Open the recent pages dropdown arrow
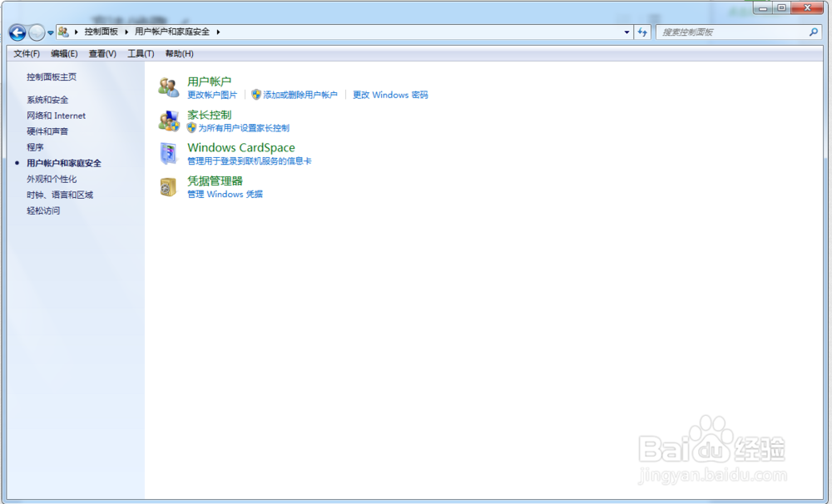 pyautogui.click(x=51, y=33)
